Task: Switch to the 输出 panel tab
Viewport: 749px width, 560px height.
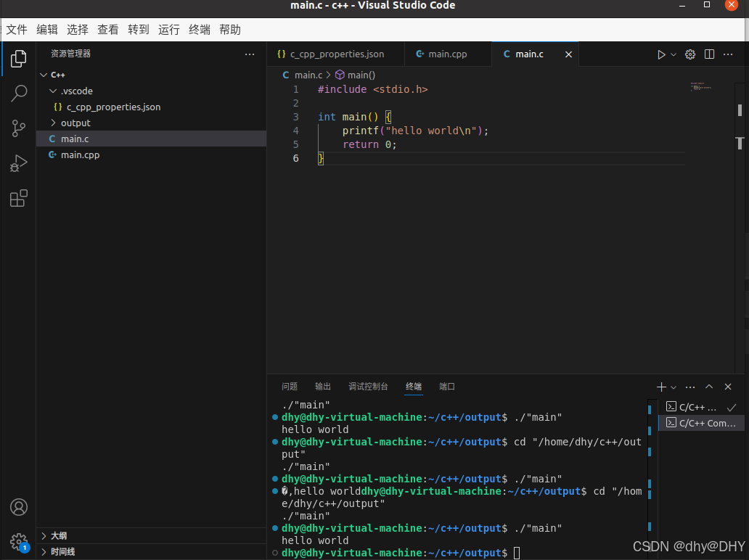Action: click(x=323, y=386)
